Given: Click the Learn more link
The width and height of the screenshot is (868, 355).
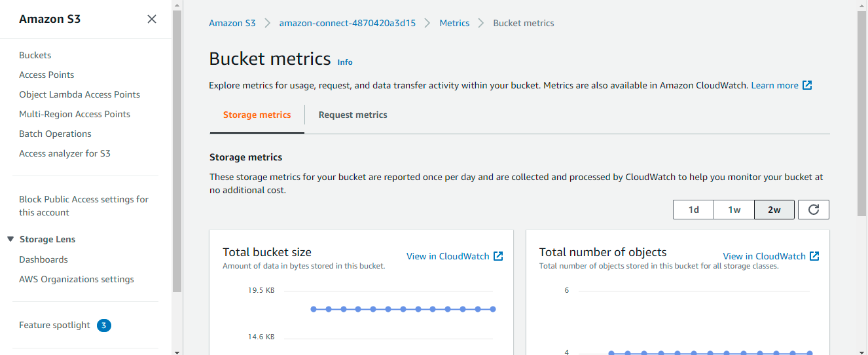Looking at the screenshot, I should (774, 85).
